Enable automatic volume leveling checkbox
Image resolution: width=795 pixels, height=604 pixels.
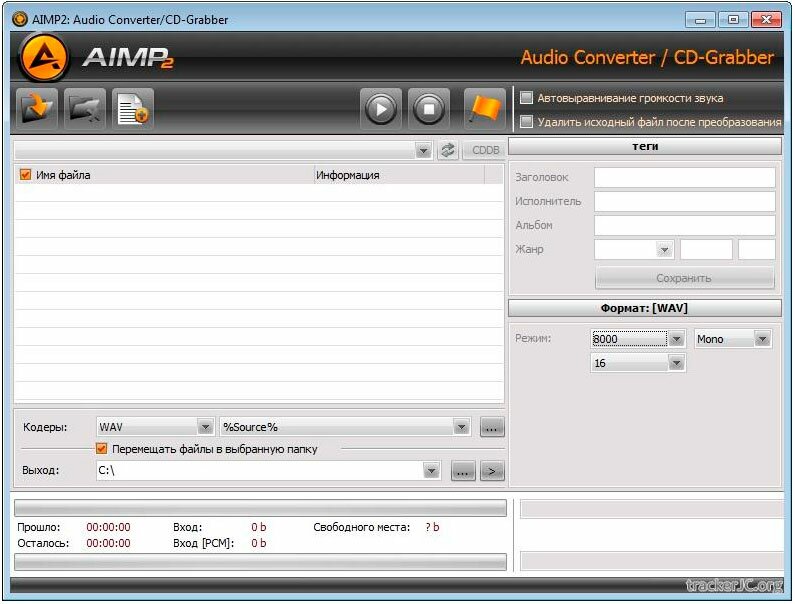point(527,97)
